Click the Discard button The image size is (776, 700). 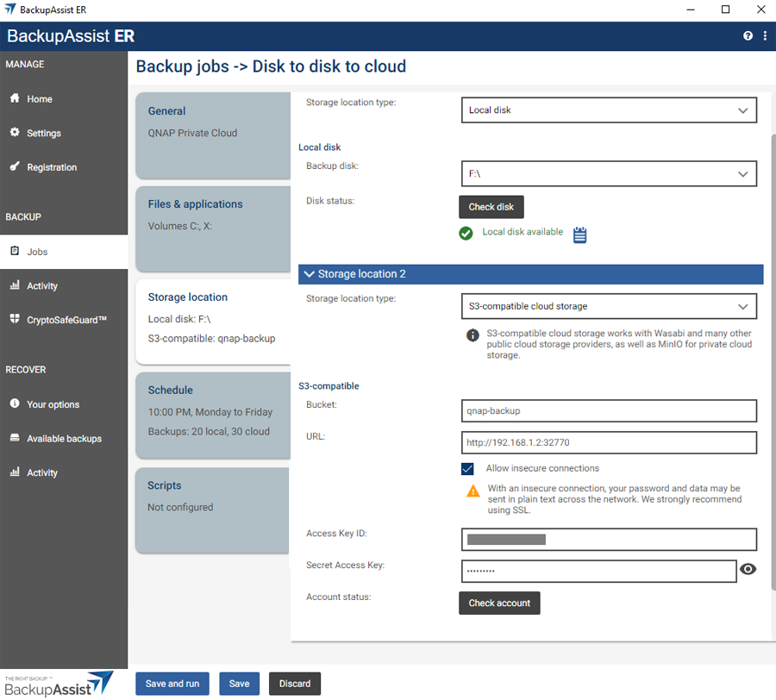[295, 683]
